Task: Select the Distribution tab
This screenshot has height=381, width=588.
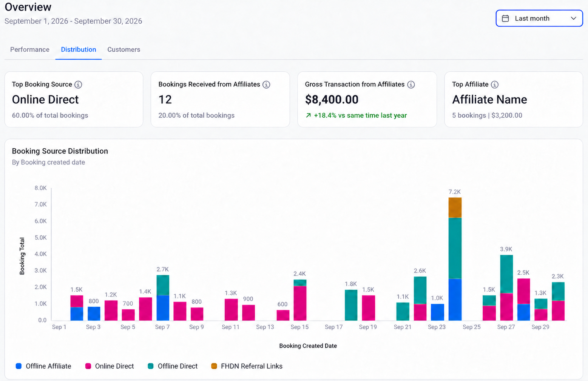Action: pyautogui.click(x=79, y=49)
